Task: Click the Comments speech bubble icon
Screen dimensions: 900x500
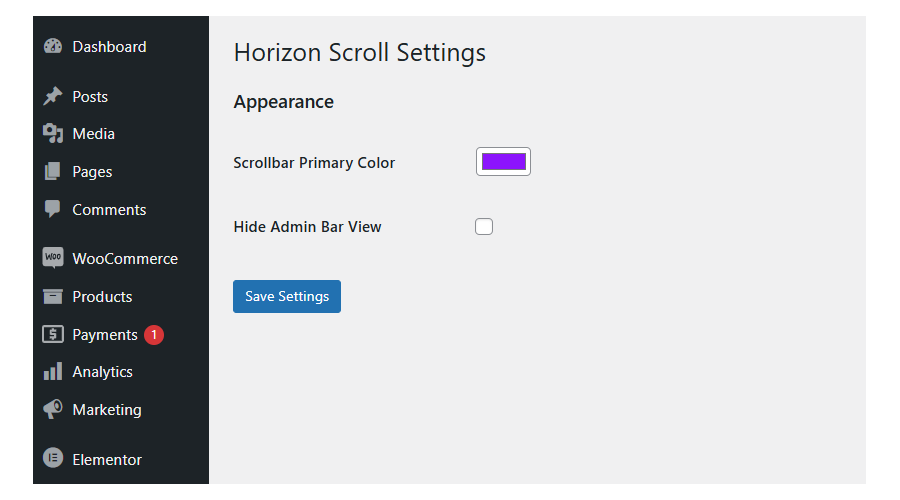Action: pos(53,210)
